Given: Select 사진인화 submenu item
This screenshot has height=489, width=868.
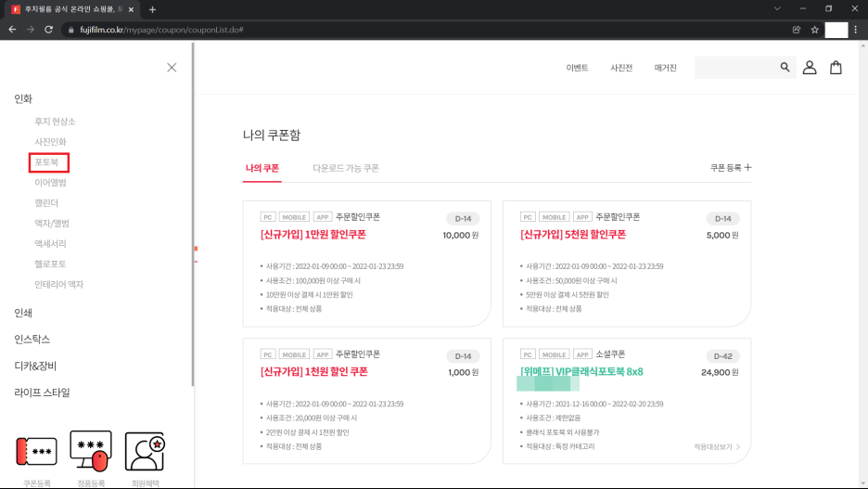Looking at the screenshot, I should coord(50,142).
